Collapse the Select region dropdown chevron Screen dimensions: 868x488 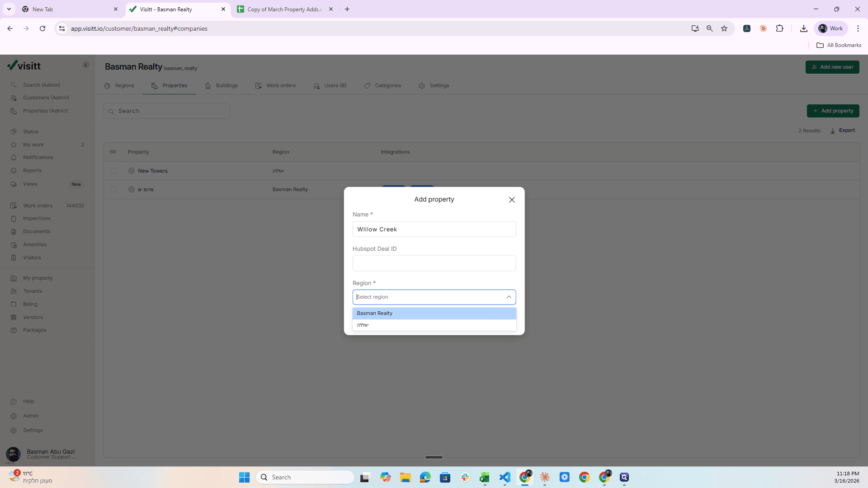(x=509, y=297)
